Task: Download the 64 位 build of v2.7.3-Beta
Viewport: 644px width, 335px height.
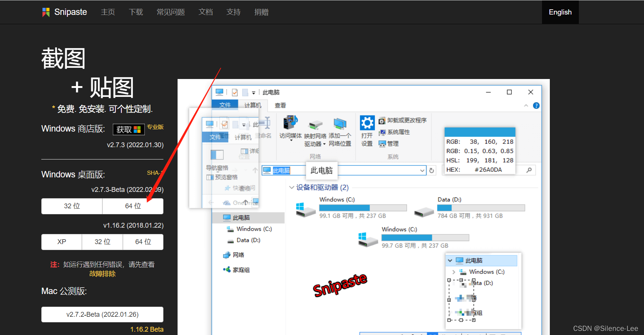Action: 133,206
